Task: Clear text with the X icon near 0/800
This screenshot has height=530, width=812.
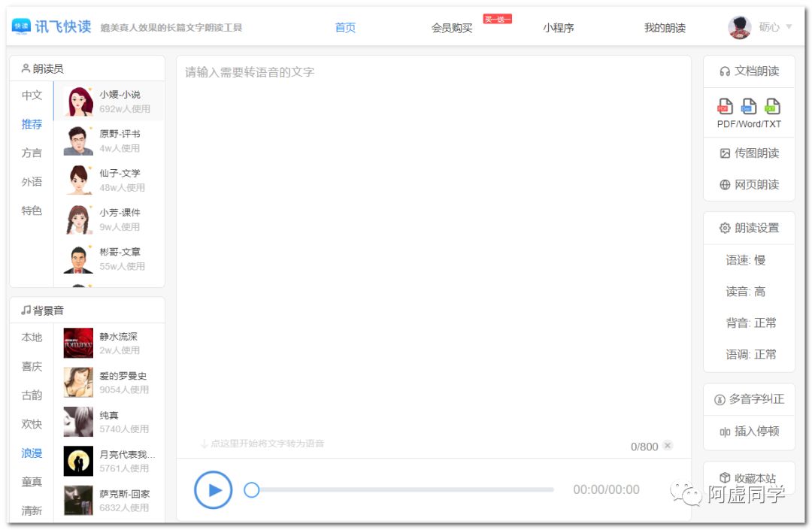Action: coord(668,446)
